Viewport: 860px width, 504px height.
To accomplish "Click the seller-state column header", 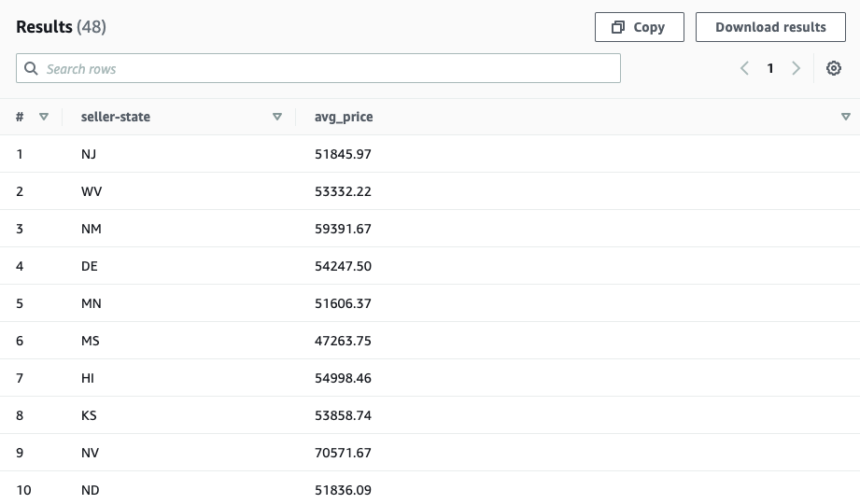I will coord(116,117).
